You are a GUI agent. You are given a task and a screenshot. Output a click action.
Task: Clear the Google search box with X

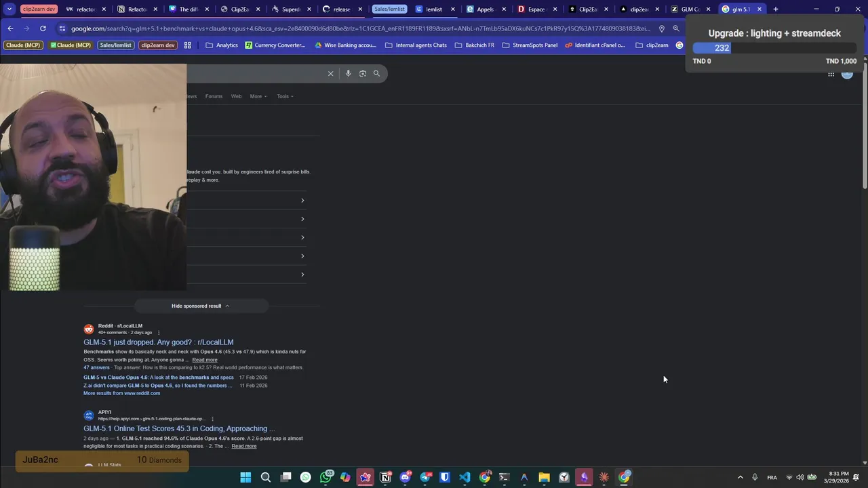pyautogui.click(x=330, y=73)
